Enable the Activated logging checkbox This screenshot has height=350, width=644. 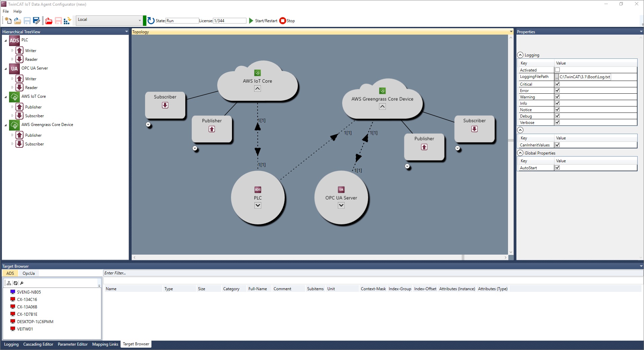point(557,70)
